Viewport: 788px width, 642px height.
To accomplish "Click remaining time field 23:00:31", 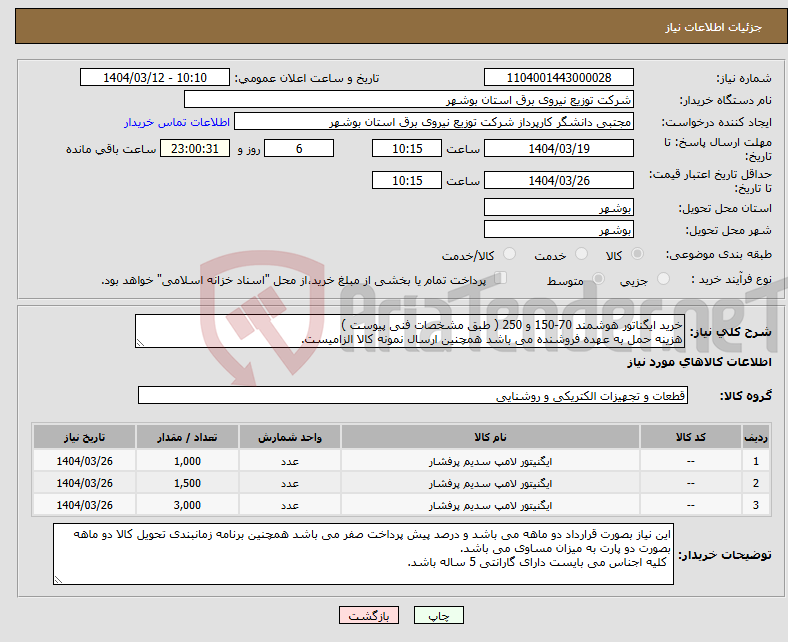I will point(195,148).
